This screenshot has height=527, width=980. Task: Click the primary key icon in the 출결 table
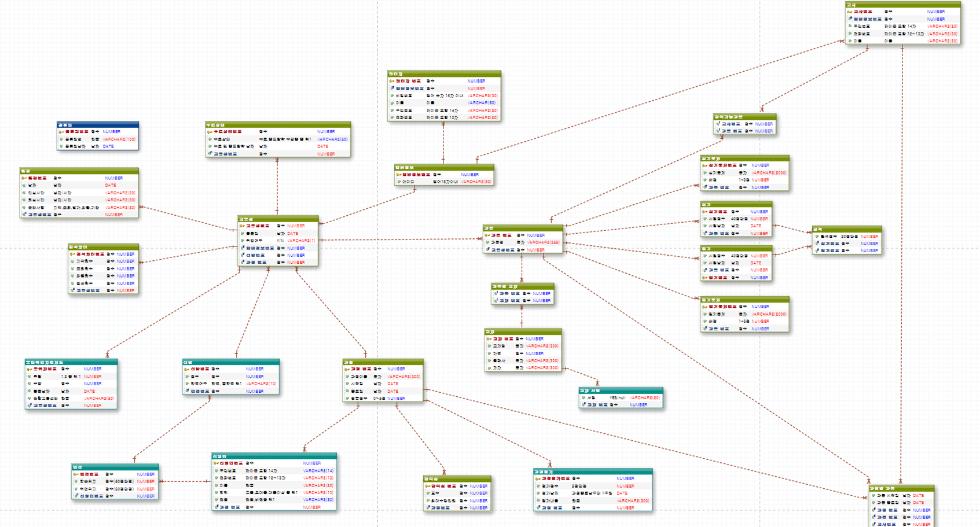[24, 178]
